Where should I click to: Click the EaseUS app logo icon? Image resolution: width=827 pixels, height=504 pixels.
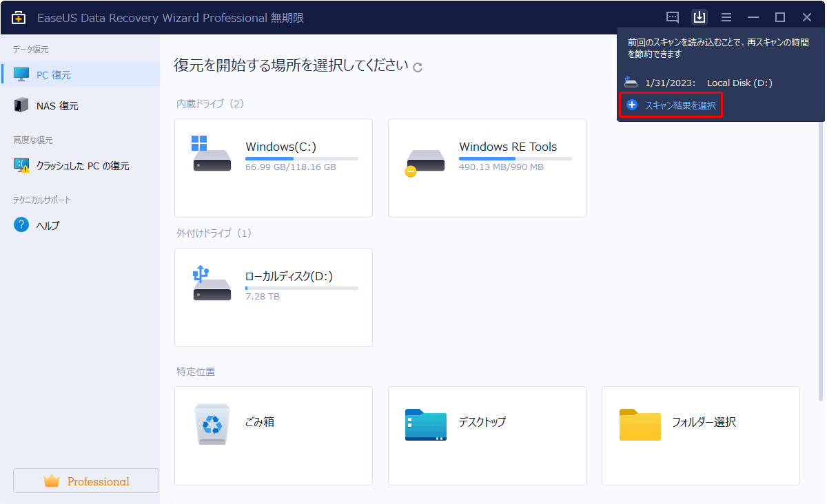click(19, 17)
